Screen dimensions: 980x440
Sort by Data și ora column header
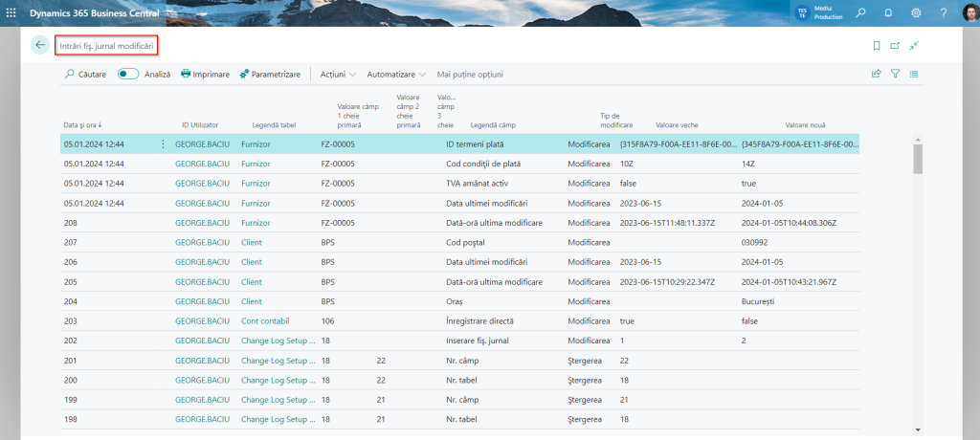click(x=83, y=125)
